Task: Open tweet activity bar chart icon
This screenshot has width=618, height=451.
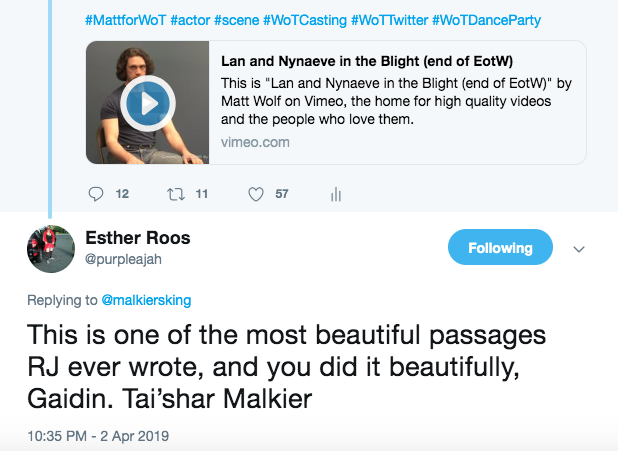Action: [336, 194]
